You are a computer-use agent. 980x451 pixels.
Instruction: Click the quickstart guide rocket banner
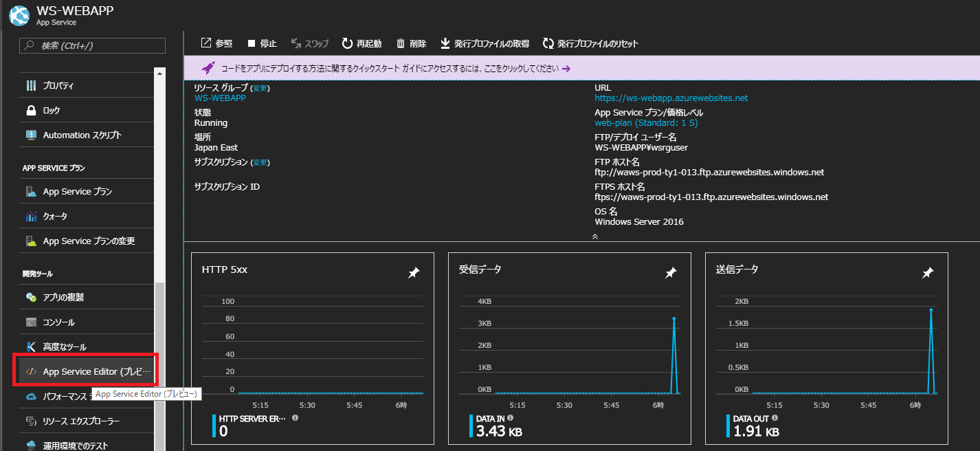point(581,69)
